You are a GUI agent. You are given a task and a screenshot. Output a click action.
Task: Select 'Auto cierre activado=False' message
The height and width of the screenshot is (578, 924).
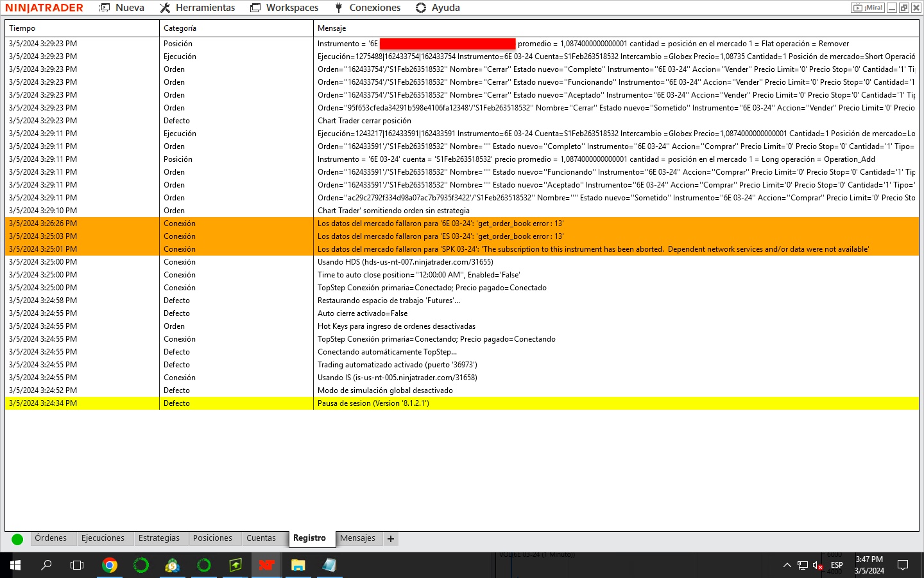[x=363, y=313]
